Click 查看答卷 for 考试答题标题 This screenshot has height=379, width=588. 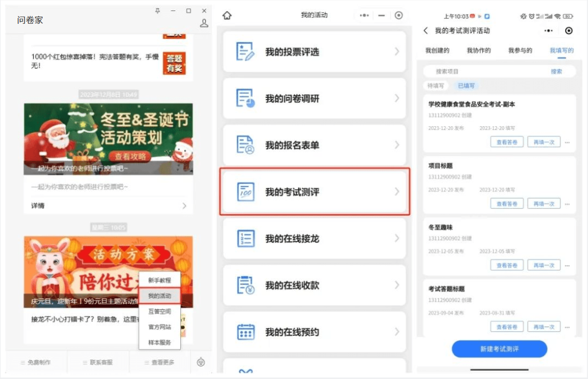(507, 327)
